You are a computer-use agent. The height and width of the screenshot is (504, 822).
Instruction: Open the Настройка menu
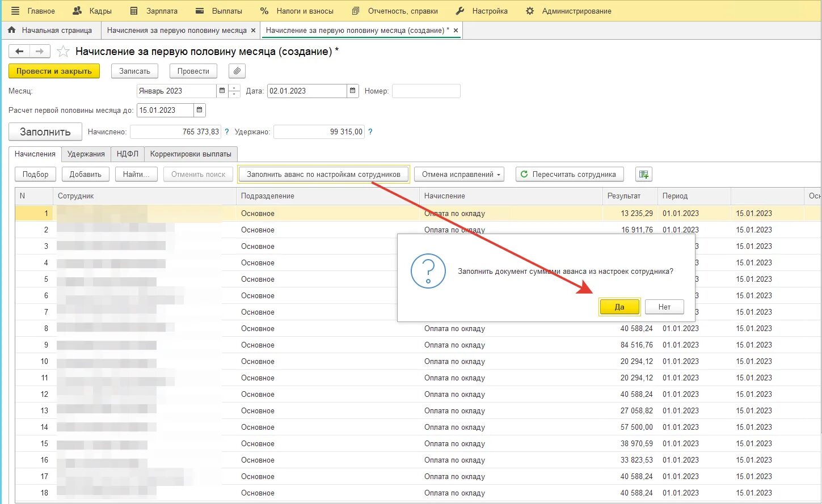coord(482,11)
